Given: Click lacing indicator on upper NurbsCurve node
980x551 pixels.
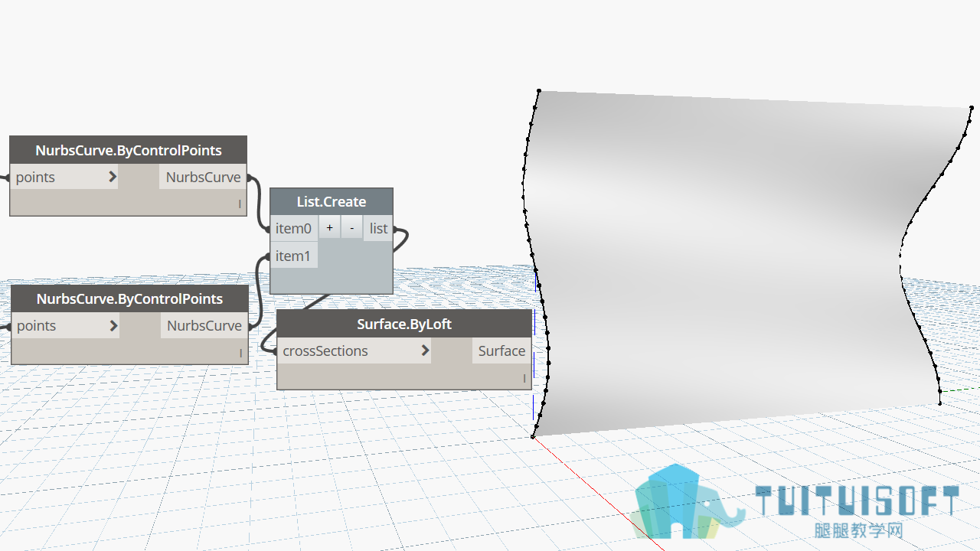Looking at the screenshot, I should click(240, 204).
